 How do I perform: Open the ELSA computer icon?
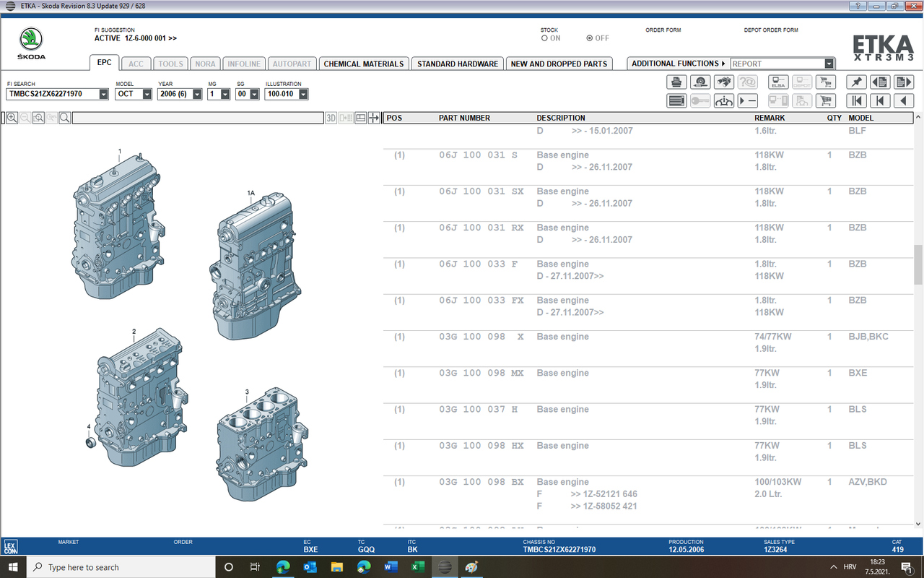point(778,82)
